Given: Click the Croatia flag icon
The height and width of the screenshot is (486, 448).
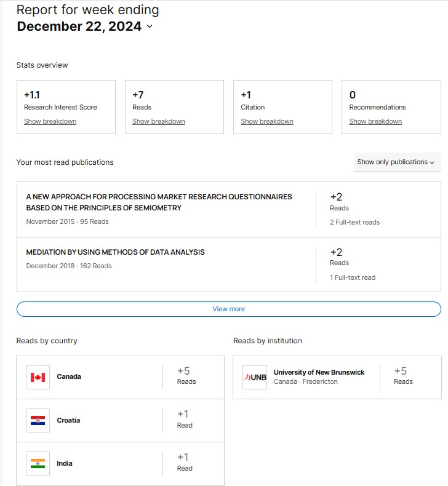Looking at the screenshot, I should (x=38, y=421).
